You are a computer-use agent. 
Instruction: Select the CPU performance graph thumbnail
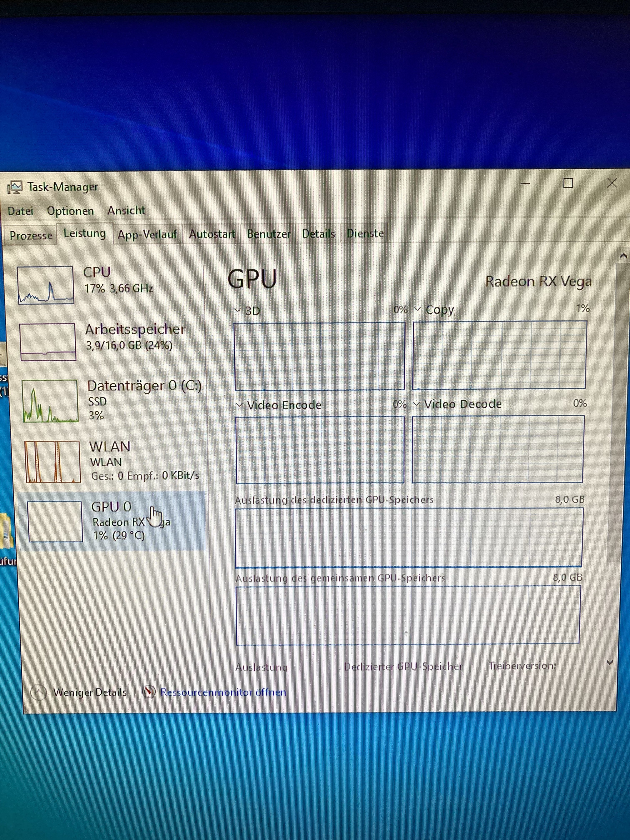click(46, 285)
